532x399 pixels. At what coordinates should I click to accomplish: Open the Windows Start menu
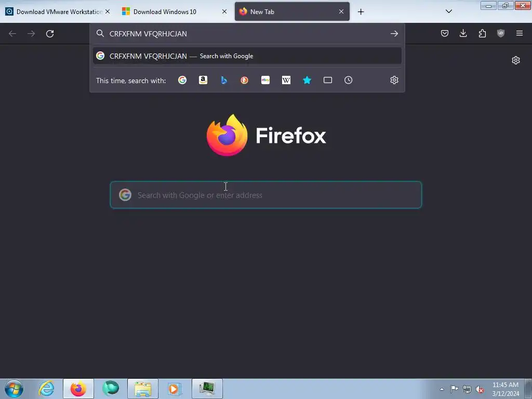(14, 389)
